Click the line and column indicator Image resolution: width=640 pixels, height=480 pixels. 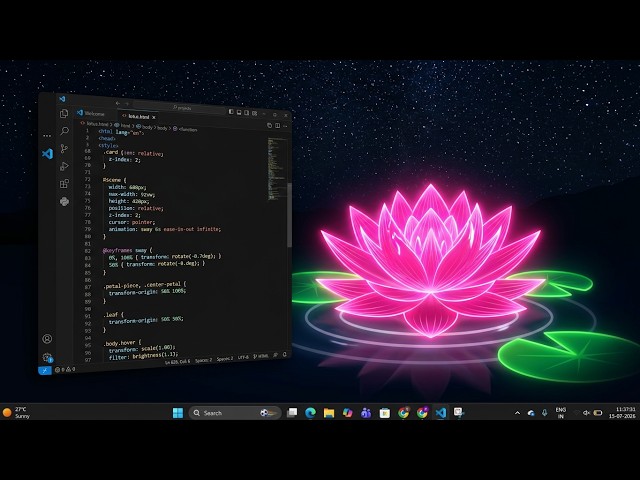tap(177, 362)
